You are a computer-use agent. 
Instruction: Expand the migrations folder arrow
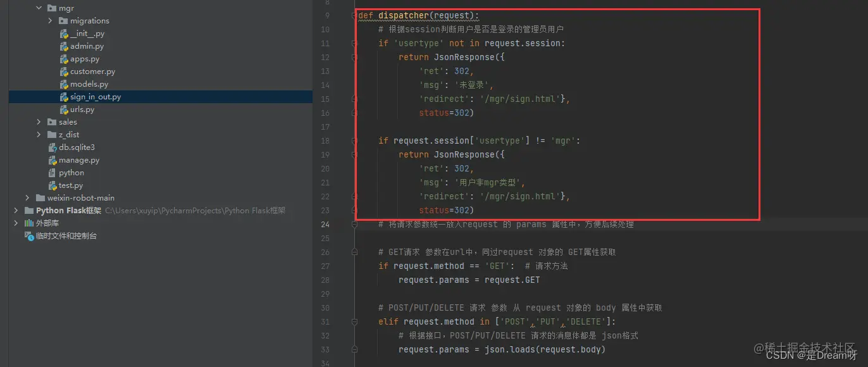(50, 21)
